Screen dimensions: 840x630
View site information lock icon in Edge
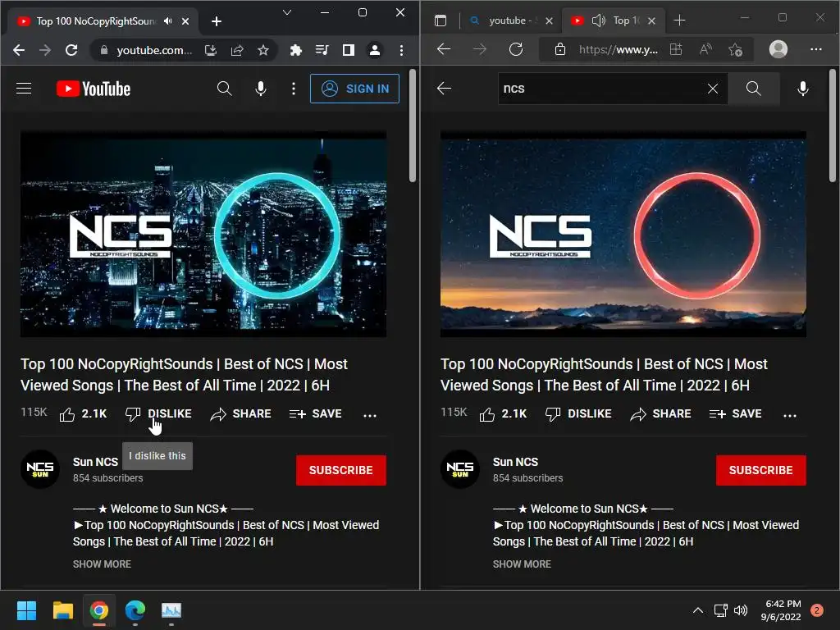coord(560,49)
